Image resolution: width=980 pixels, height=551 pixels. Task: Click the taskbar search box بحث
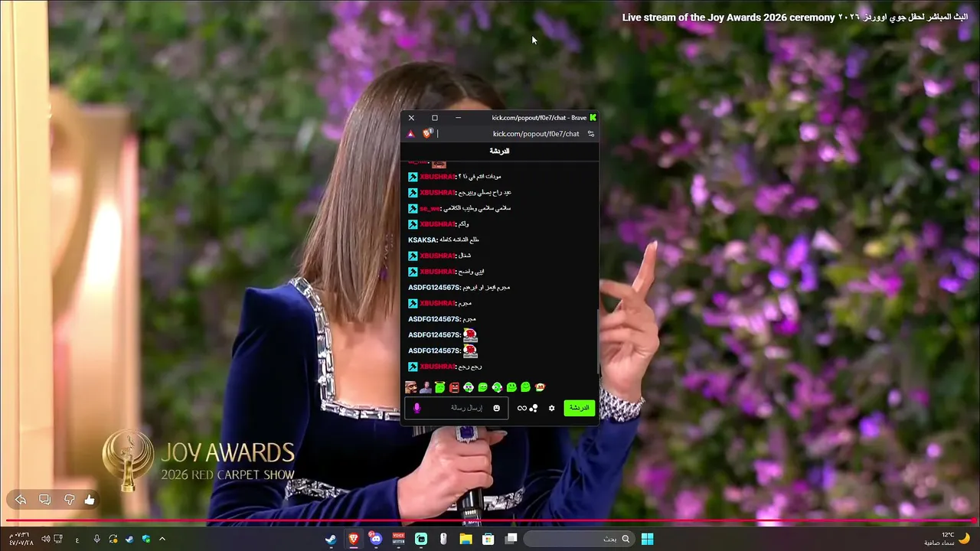point(580,539)
